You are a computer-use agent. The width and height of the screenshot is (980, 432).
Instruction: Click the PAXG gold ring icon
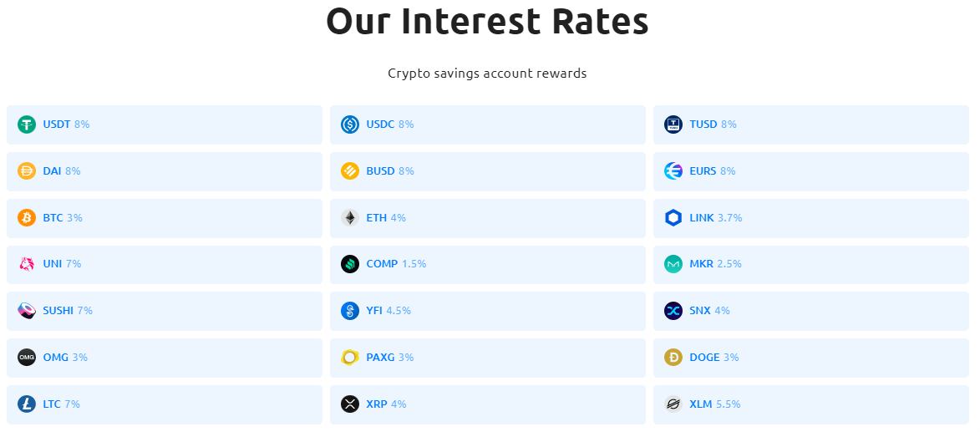click(350, 358)
